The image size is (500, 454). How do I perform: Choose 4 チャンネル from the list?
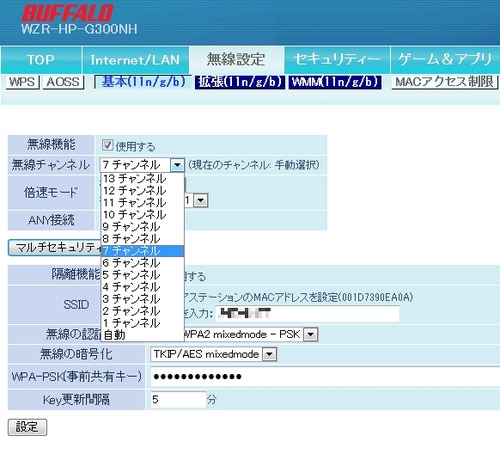(142, 287)
